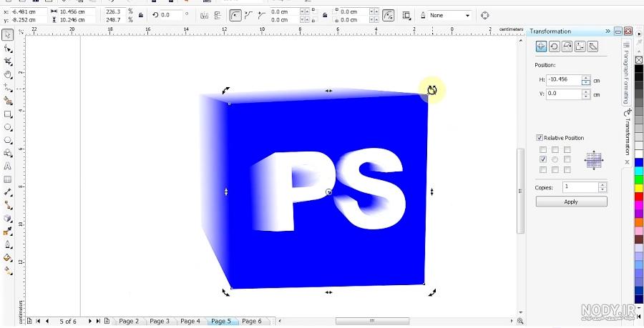Select the Rectangle tool
644x328 pixels.
point(7,114)
